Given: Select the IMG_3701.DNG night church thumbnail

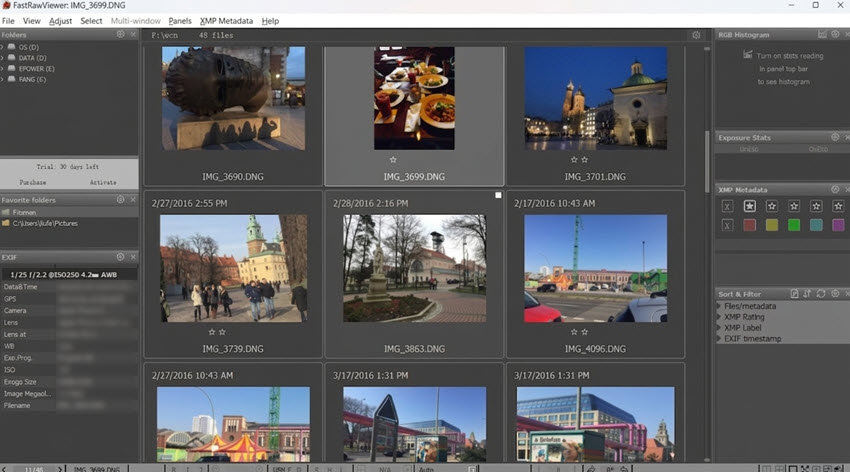Looking at the screenshot, I should coord(595,98).
